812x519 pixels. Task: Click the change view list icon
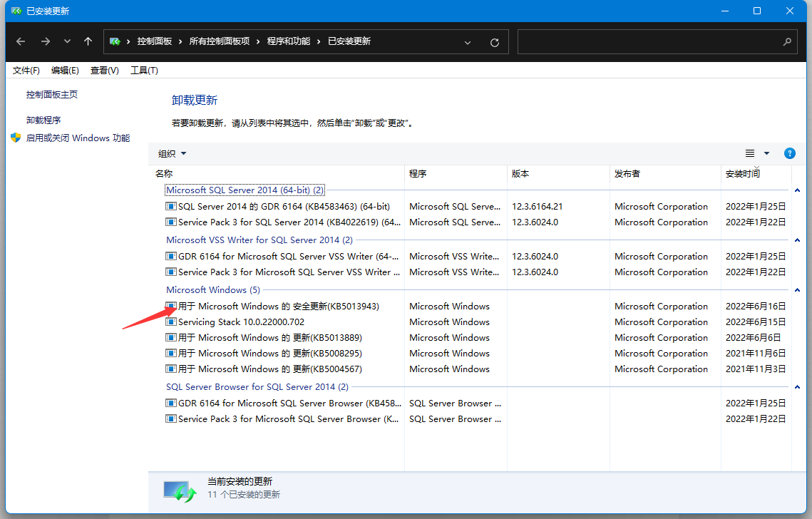(x=750, y=153)
